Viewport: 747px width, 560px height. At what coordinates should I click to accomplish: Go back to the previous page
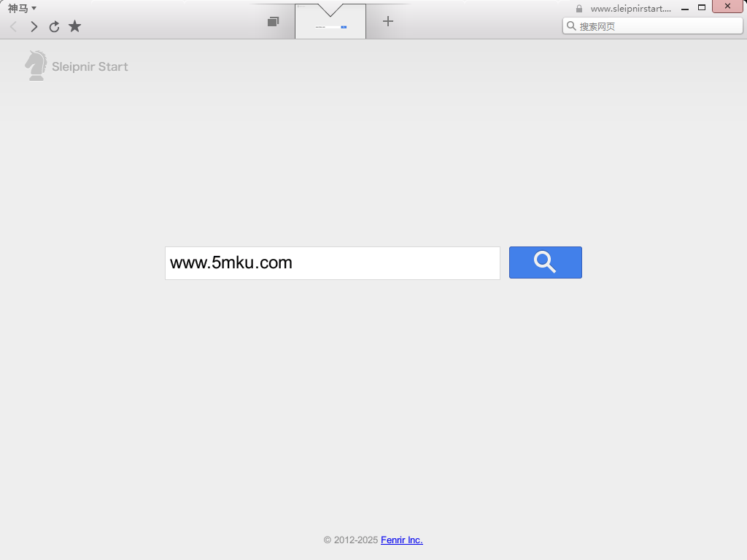point(13,27)
